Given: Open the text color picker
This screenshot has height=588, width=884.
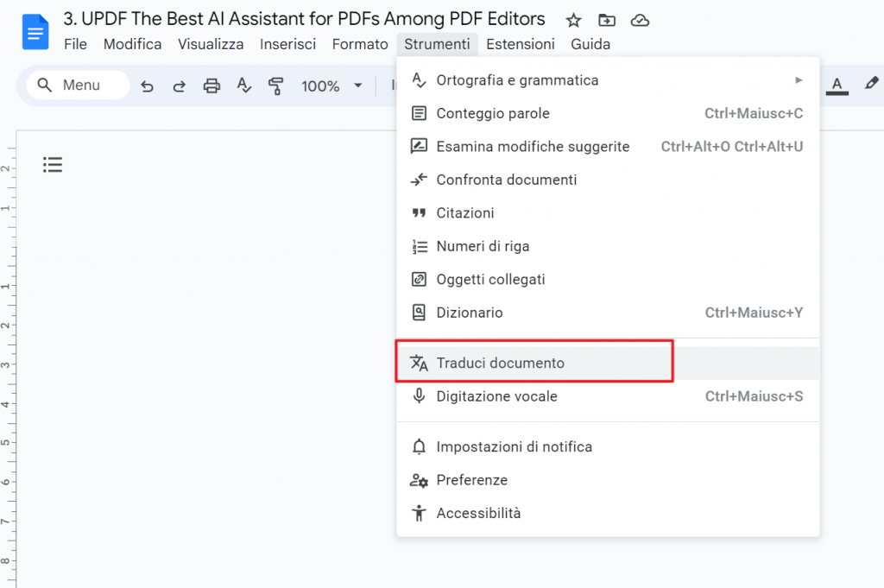Looking at the screenshot, I should pyautogui.click(x=837, y=85).
